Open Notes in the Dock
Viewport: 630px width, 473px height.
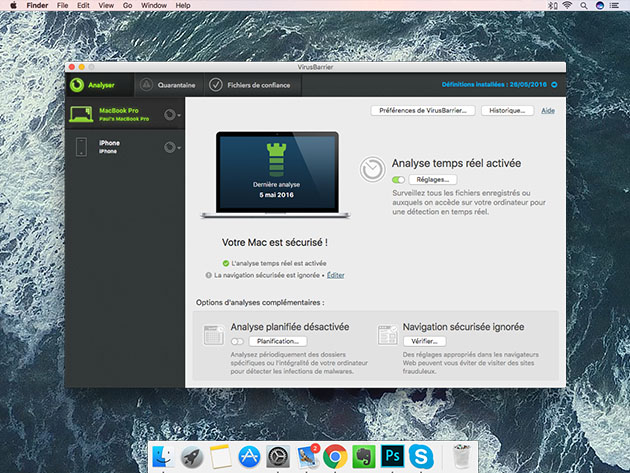(x=220, y=456)
